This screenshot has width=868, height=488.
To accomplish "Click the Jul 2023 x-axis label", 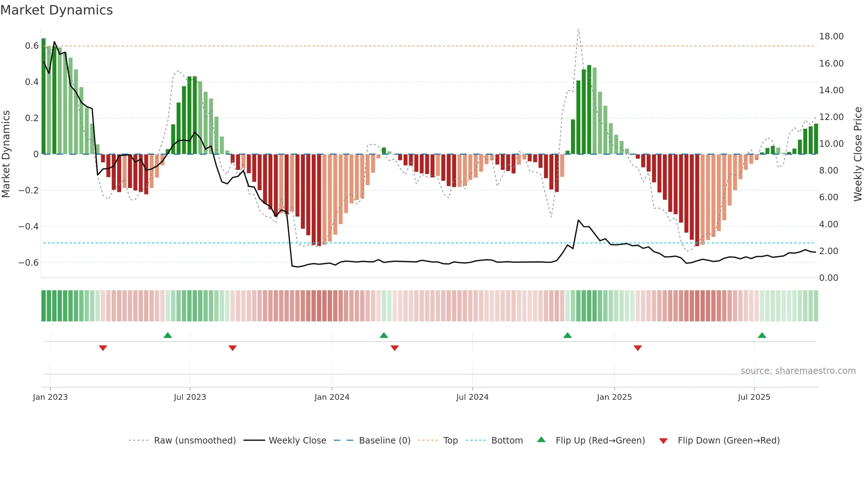I will point(190,397).
